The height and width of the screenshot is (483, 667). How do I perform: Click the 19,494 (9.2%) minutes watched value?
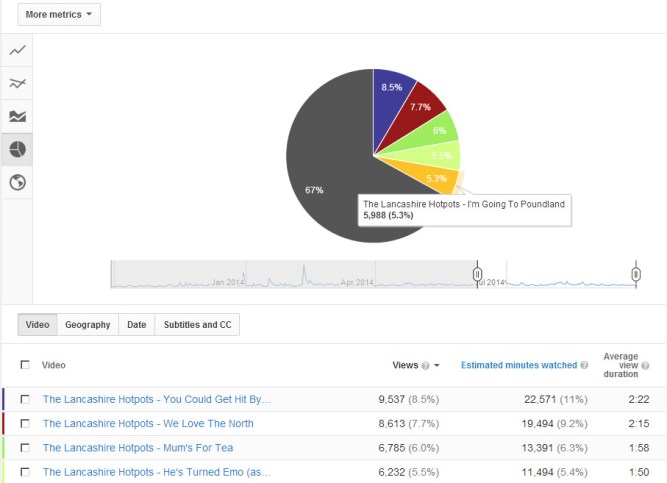pos(554,423)
